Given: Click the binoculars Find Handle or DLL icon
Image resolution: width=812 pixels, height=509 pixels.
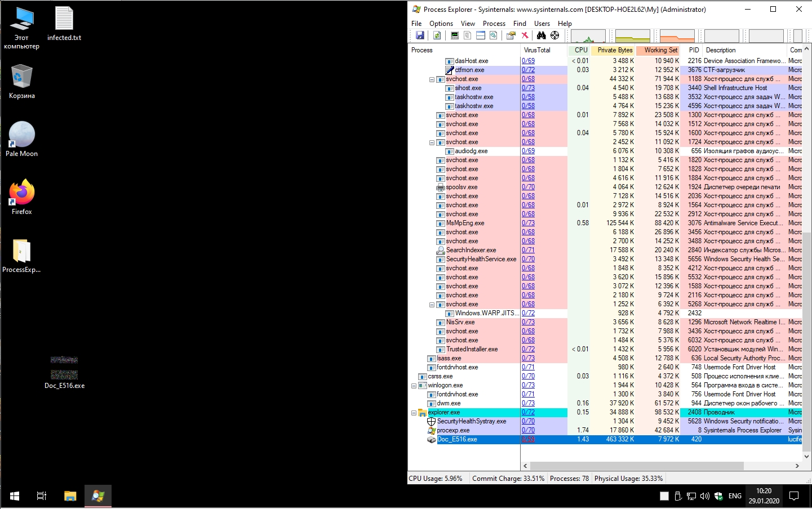Looking at the screenshot, I should (542, 35).
